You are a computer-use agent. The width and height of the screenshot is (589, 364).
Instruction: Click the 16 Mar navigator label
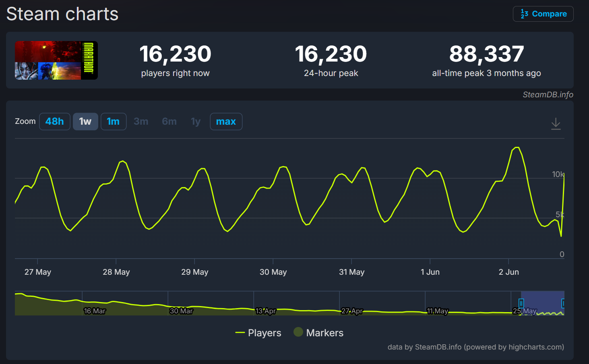pos(95,311)
